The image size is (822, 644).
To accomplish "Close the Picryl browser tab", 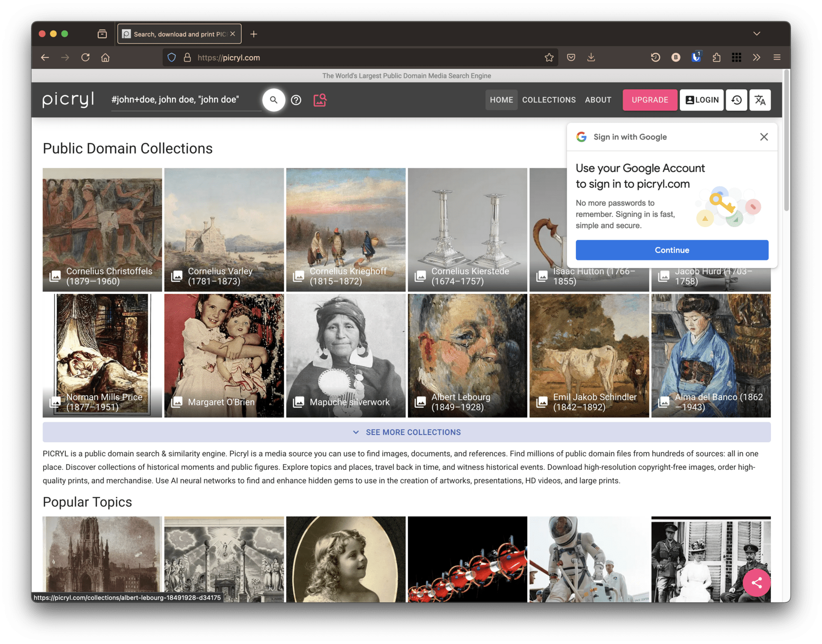I will click(233, 34).
